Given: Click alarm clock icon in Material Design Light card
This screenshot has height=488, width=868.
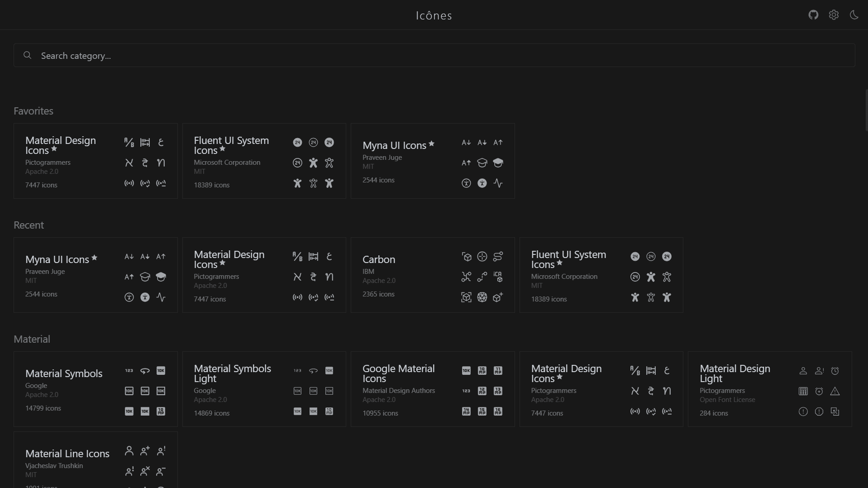Looking at the screenshot, I should coord(835,371).
